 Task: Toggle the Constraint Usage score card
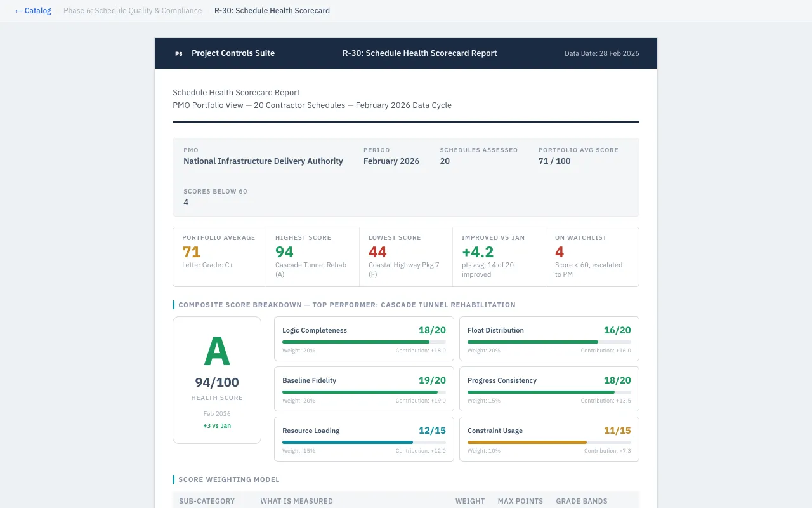click(x=549, y=439)
